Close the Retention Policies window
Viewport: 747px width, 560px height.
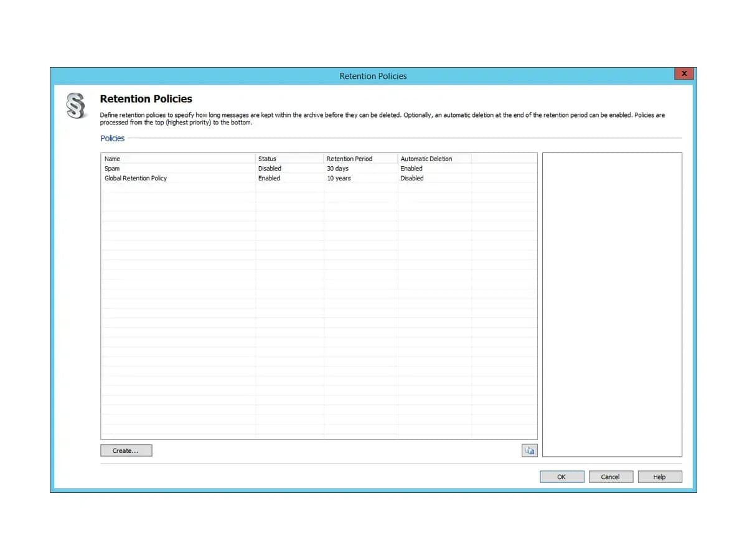pyautogui.click(x=684, y=73)
